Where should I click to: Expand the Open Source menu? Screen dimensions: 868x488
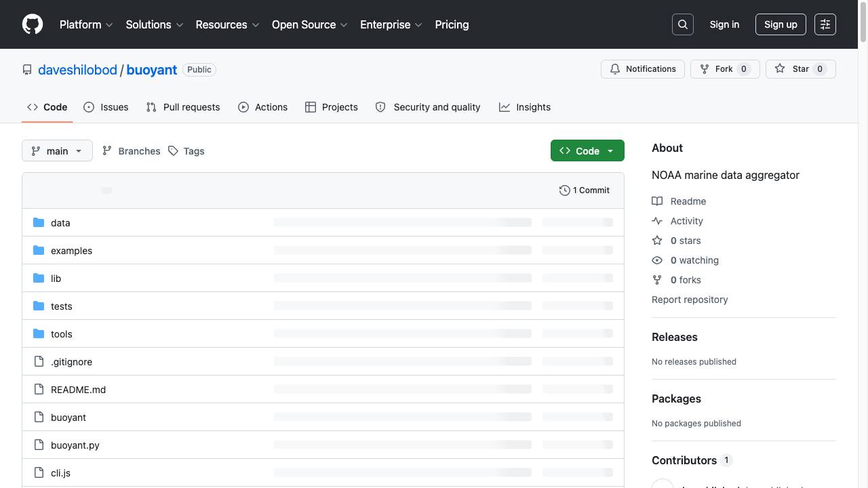point(310,24)
